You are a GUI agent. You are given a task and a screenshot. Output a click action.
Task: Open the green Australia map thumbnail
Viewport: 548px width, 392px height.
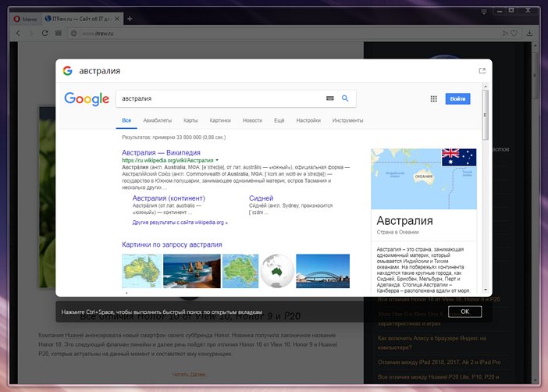[x=240, y=271]
